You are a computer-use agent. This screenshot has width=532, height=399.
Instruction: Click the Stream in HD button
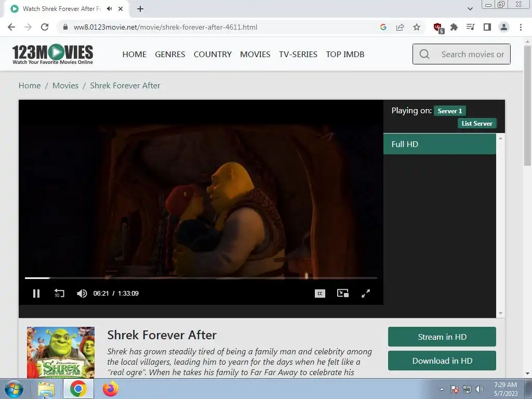442,337
